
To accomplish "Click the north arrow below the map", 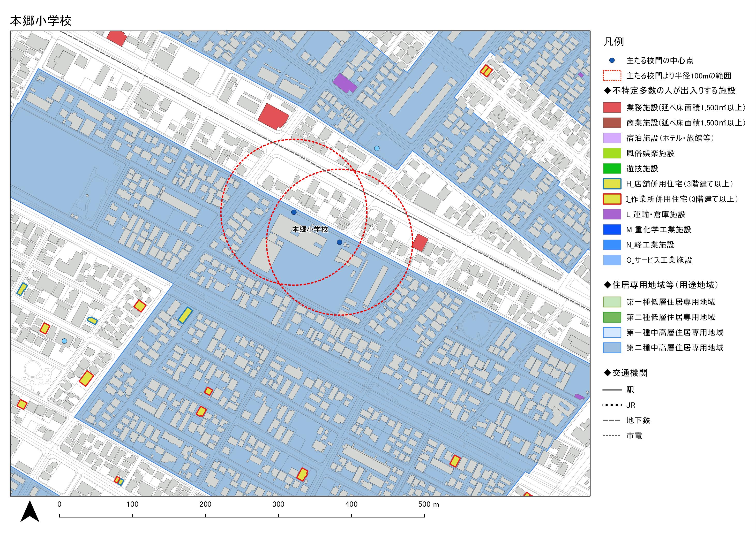I will pyautogui.click(x=30, y=511).
